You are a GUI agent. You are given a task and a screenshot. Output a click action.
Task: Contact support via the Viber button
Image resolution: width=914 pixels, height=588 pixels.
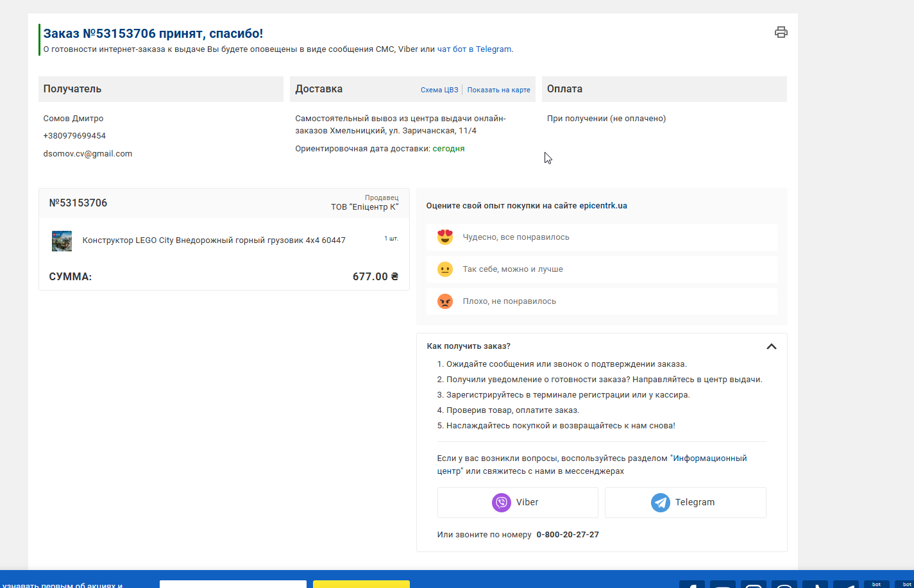click(518, 503)
